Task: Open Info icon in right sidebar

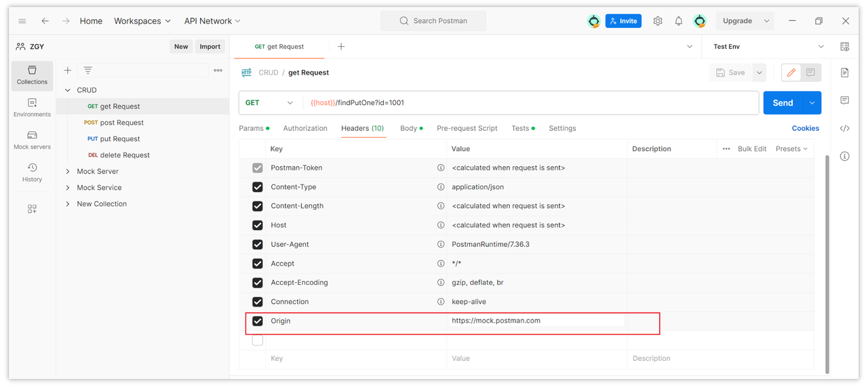Action: pos(845,156)
